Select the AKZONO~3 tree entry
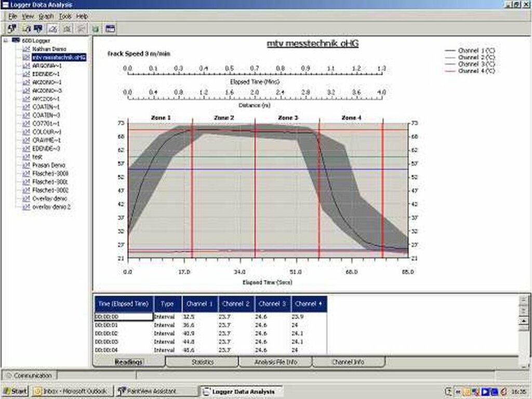The image size is (532, 399). 47,90
